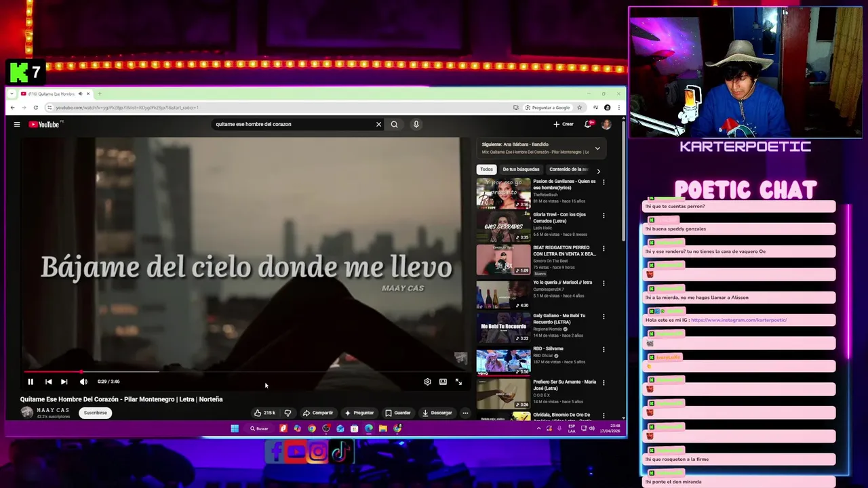Open Prefiero Ser Su Amante video title
Screen dimensions: 868x488
coord(564,384)
